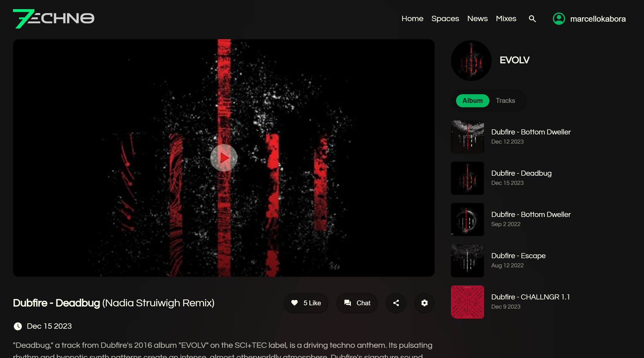The height and width of the screenshot is (358, 644).
Task: Click the heart Like button
Action: 306,303
